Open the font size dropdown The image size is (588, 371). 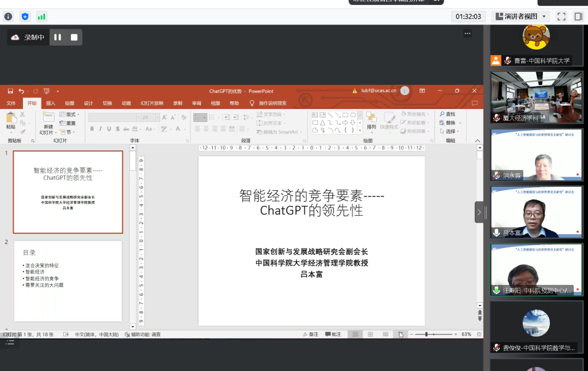[x=157, y=118]
